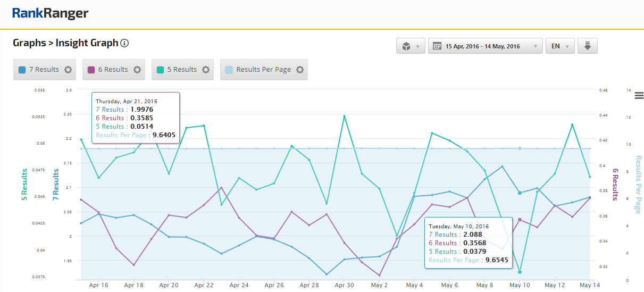Open settings gear for 7 Results
644x292 pixels.
68,70
